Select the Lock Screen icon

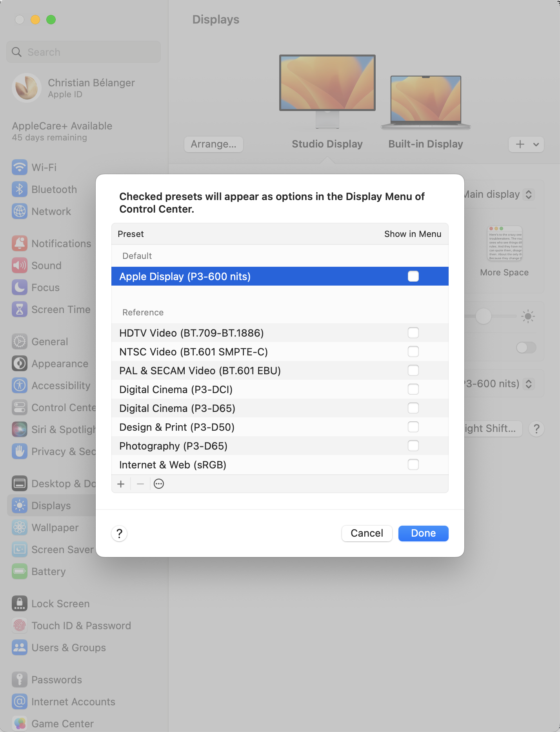20,604
